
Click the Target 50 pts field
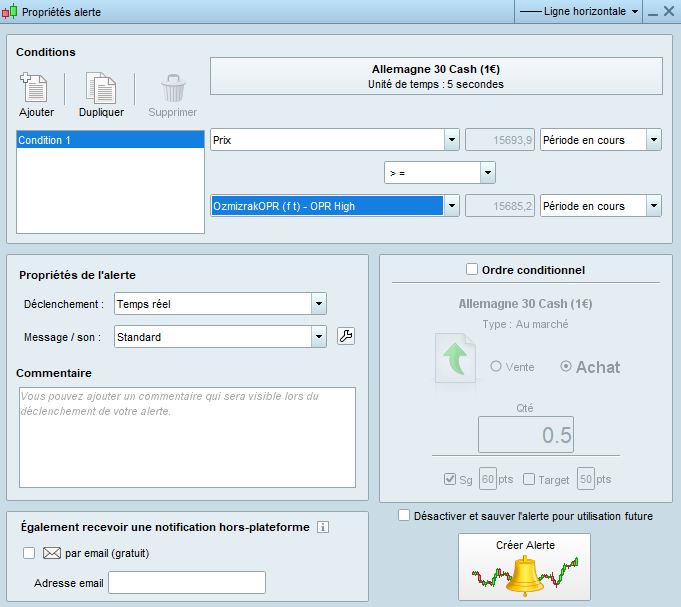pyautogui.click(x=585, y=479)
